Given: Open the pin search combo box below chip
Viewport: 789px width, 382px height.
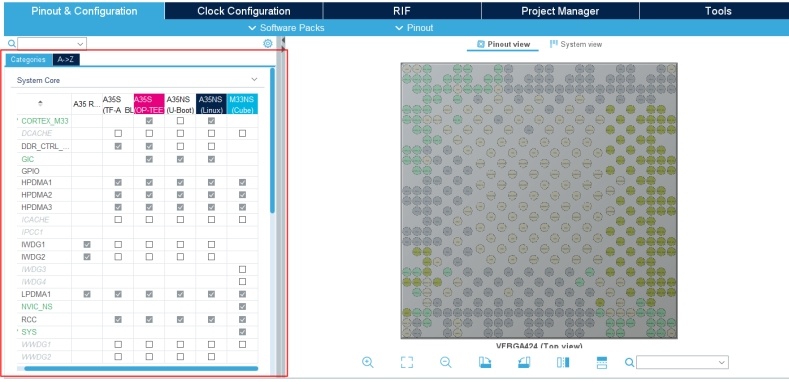Looking at the screenshot, I should click(682, 362).
